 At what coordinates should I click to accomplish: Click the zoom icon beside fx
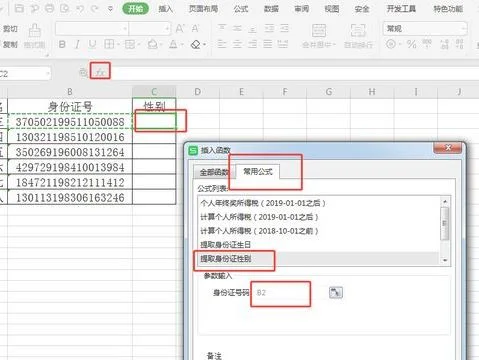tap(83, 72)
